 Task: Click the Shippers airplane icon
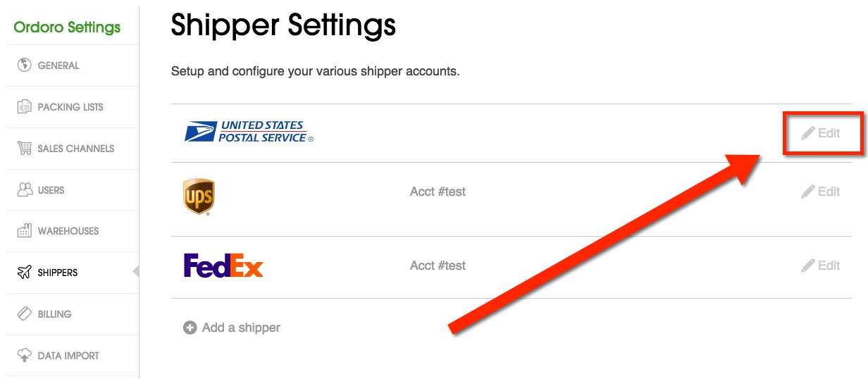tap(25, 273)
